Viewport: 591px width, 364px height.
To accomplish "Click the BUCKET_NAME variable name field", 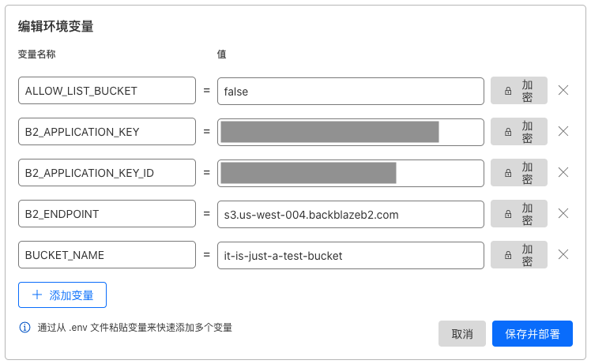I will (x=107, y=255).
